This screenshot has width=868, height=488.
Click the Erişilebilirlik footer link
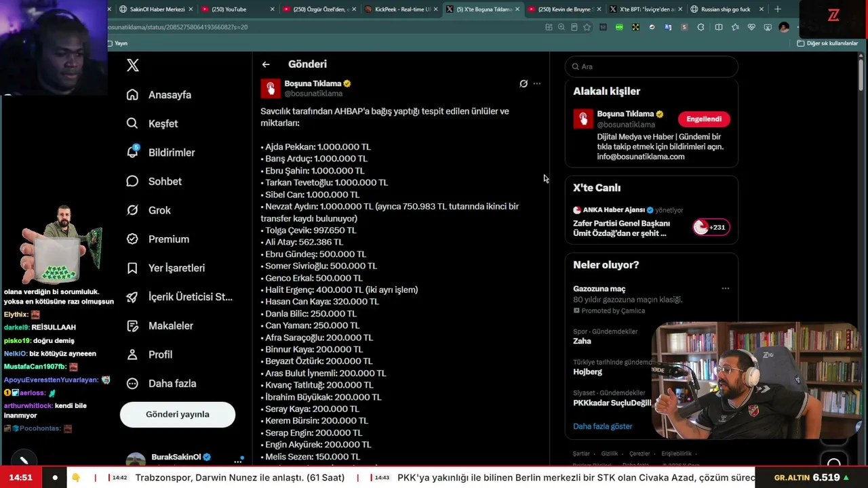tap(677, 454)
